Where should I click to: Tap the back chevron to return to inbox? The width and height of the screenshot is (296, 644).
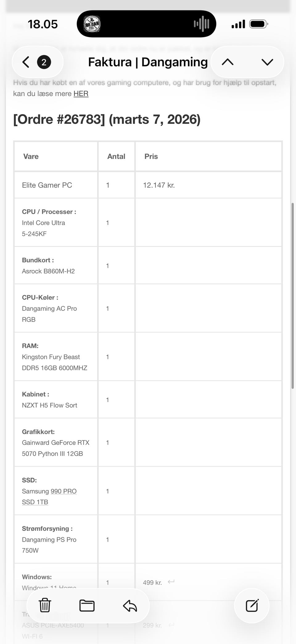[x=26, y=62]
